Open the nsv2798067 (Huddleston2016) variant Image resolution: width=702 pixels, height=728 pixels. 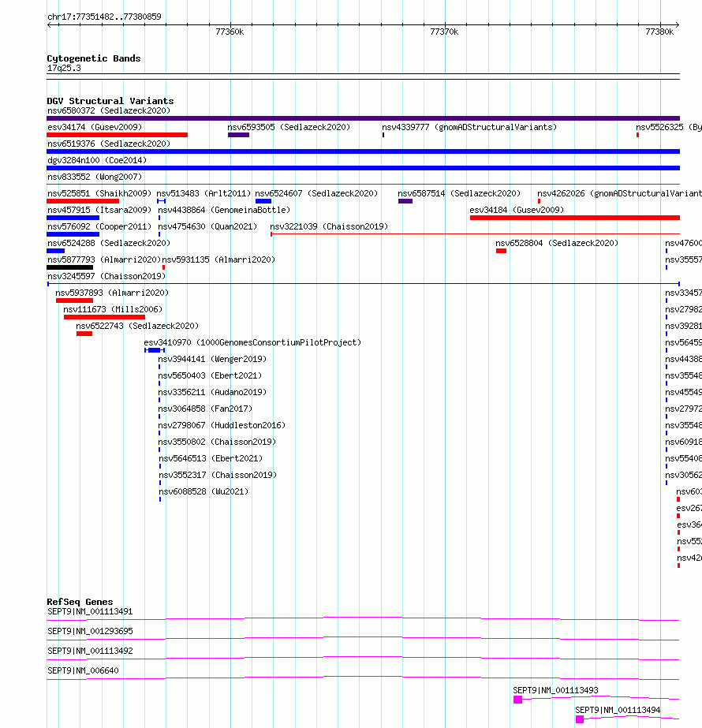(222, 426)
